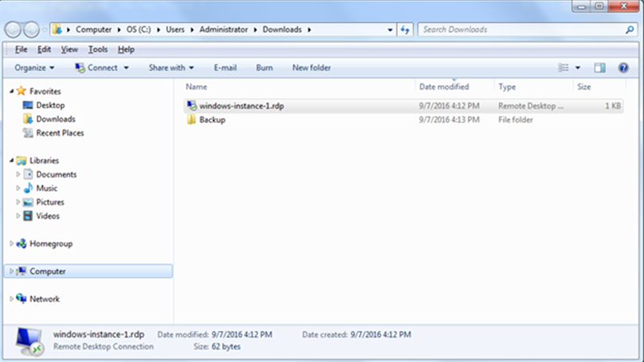Open the Edit menu
This screenshot has width=644, height=362.
[44, 49]
